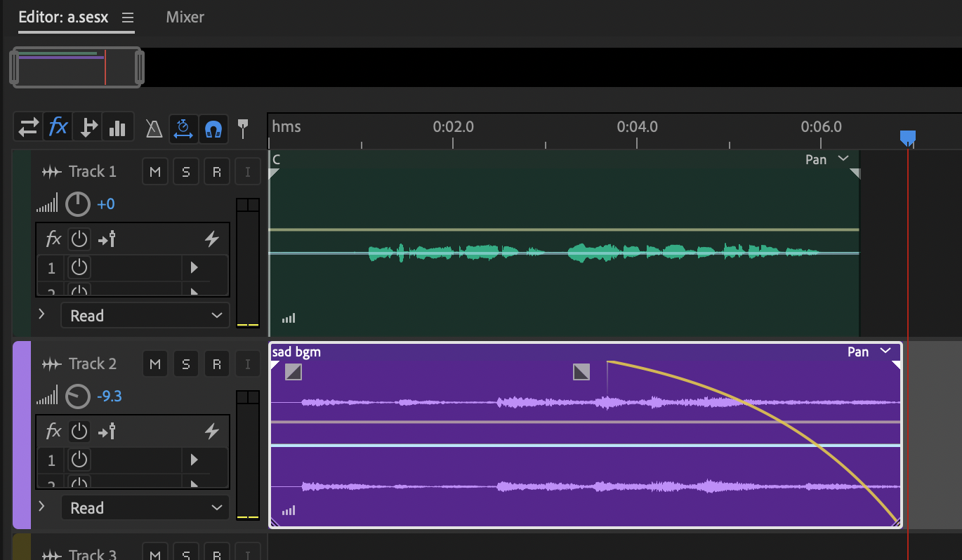Image resolution: width=962 pixels, height=560 pixels.
Task: Show the Sends track controls
Action: (x=88, y=128)
